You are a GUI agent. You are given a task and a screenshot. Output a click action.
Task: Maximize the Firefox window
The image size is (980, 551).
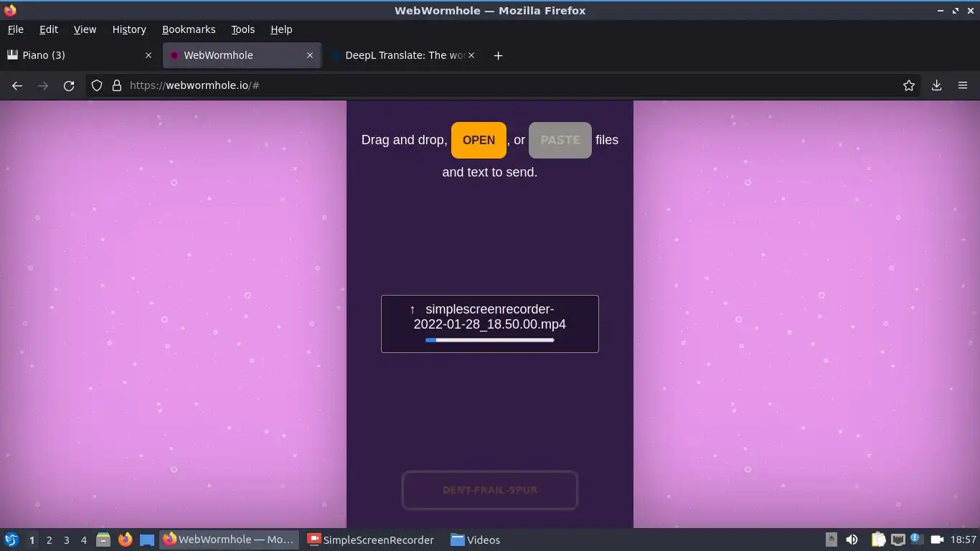(x=956, y=11)
